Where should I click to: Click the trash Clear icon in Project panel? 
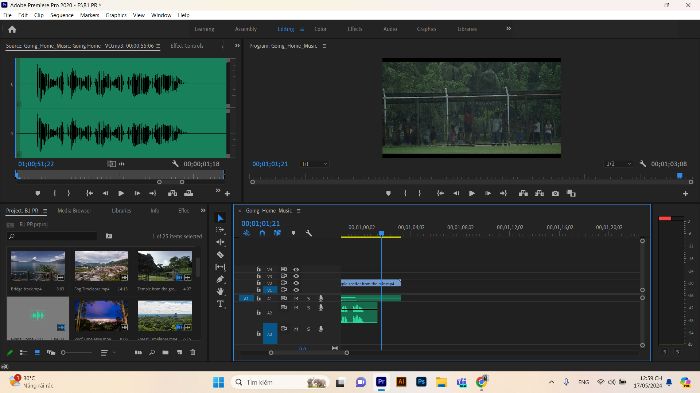pyautogui.click(x=193, y=352)
